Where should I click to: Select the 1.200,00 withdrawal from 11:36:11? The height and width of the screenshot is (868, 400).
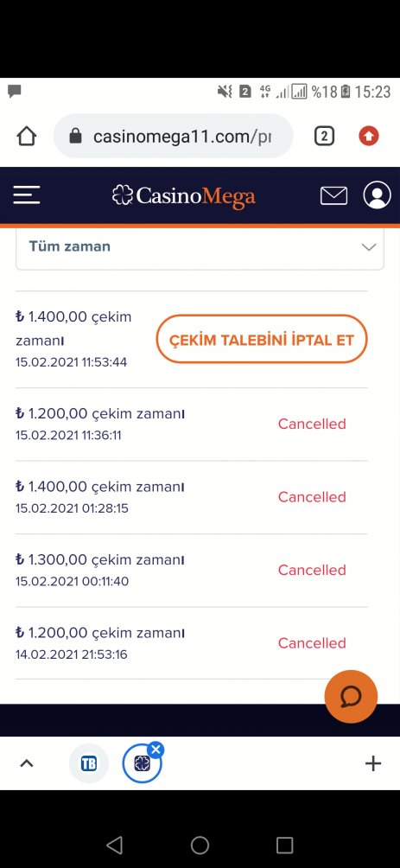pyautogui.click(x=192, y=424)
